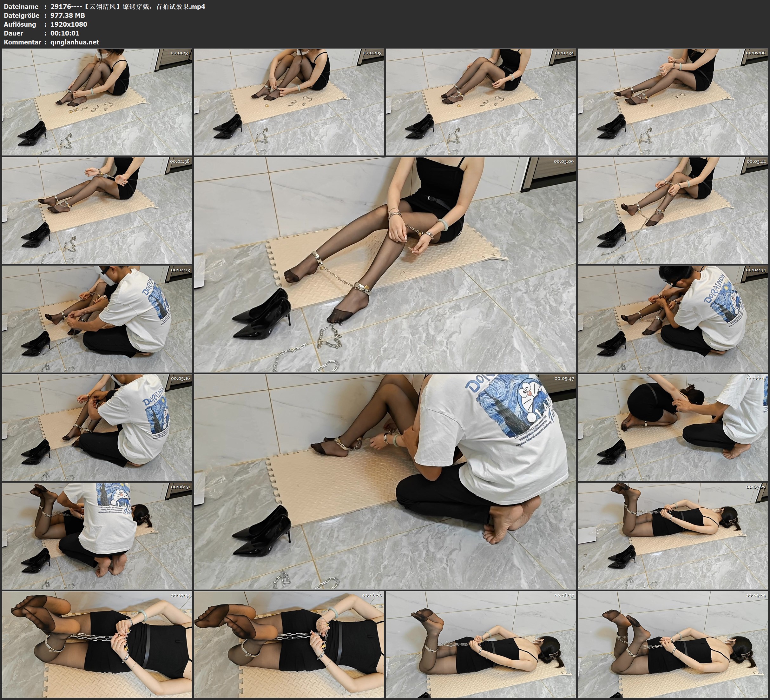The image size is (770, 700).
Task: Click the 00:06:51 frame
Action: [x=97, y=536]
